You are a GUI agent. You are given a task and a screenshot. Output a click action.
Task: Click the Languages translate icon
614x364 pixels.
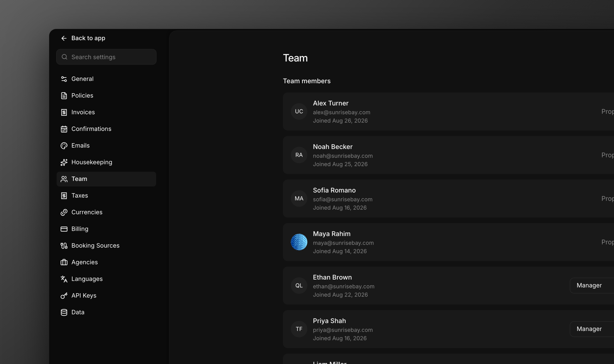[x=64, y=279]
